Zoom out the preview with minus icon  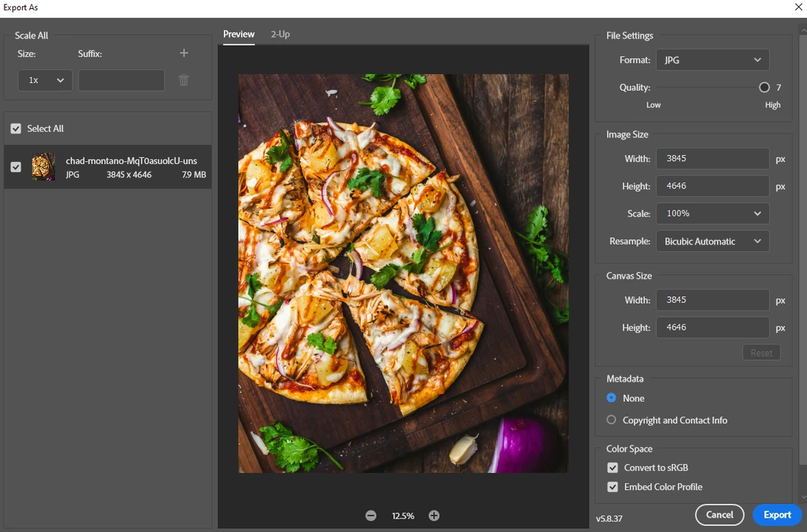coord(370,516)
